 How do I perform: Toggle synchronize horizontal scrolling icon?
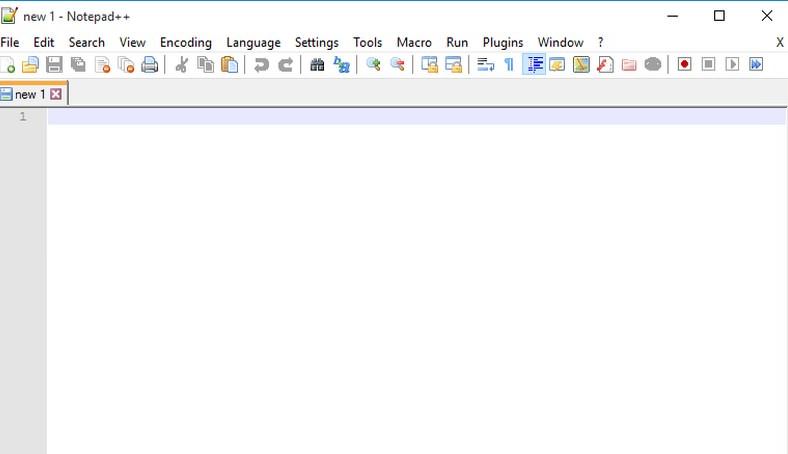(453, 64)
